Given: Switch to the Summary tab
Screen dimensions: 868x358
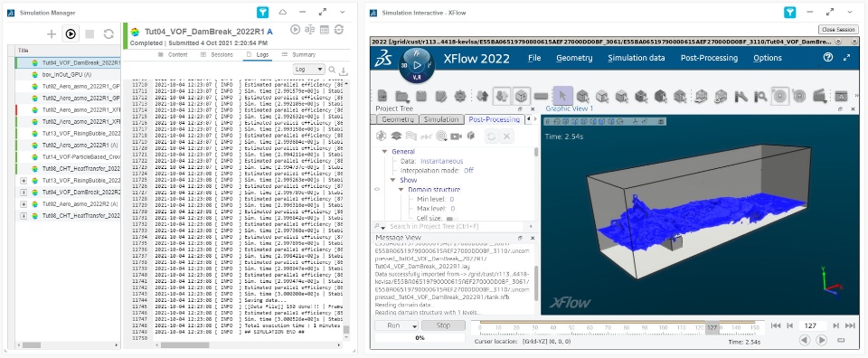Looking at the screenshot, I should pyautogui.click(x=298, y=55).
